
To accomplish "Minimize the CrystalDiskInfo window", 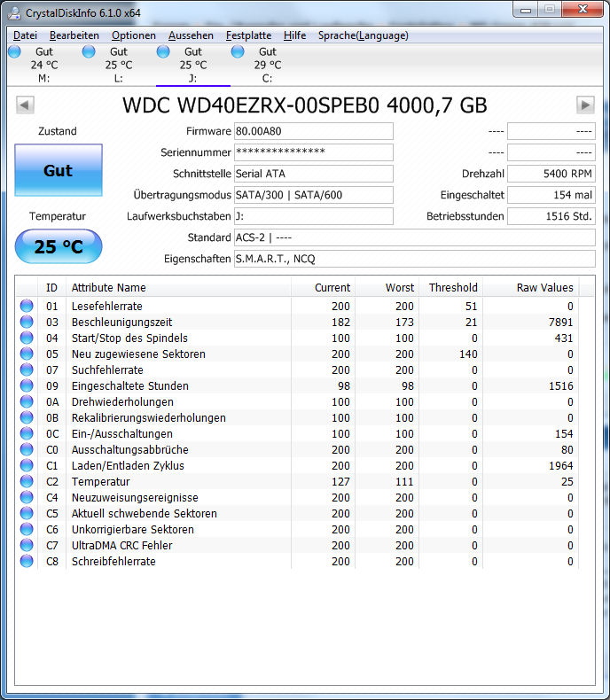I will [x=526, y=10].
